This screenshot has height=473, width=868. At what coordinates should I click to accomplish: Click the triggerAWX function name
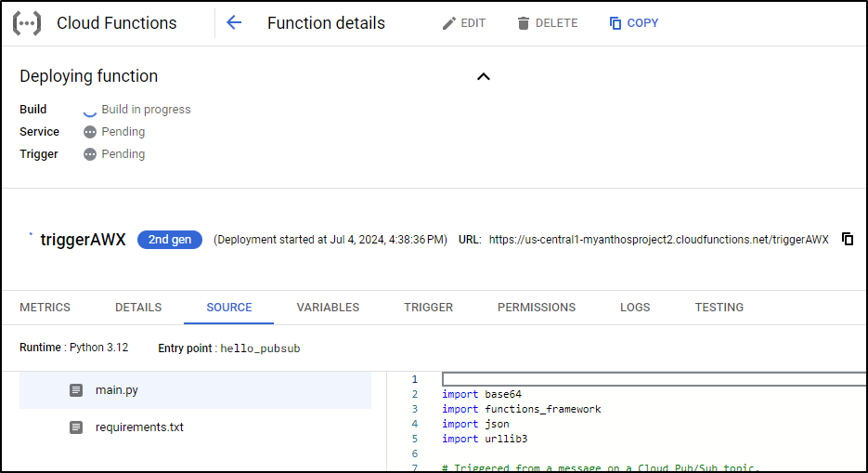(83, 240)
